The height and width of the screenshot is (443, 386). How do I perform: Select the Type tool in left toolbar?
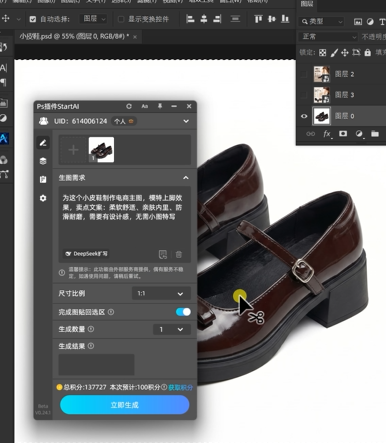coord(3,68)
